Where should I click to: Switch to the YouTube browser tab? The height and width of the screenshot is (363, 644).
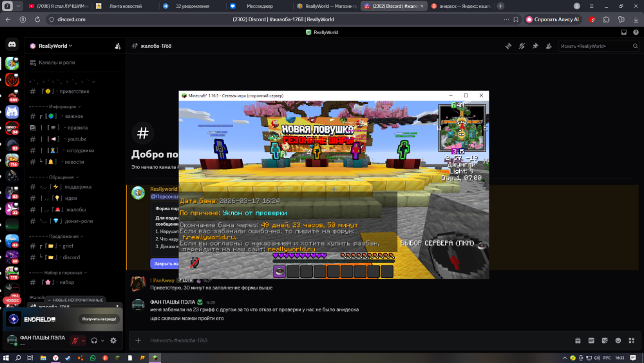[59, 6]
